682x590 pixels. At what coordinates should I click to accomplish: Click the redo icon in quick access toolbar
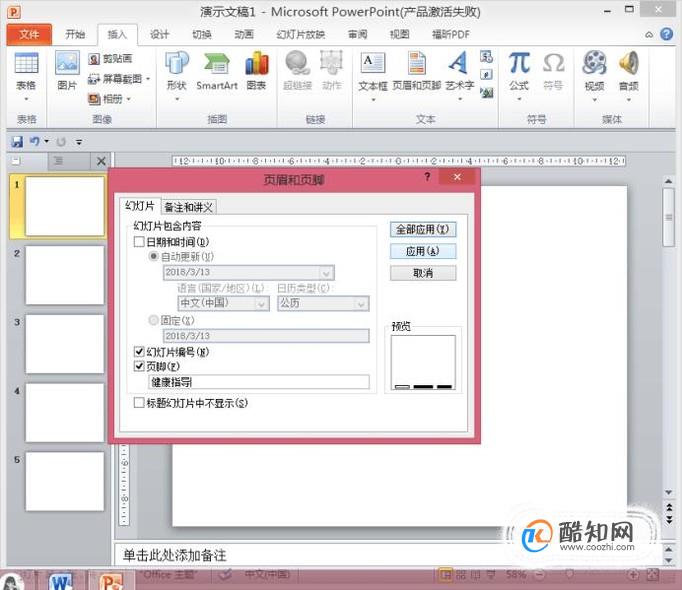61,141
